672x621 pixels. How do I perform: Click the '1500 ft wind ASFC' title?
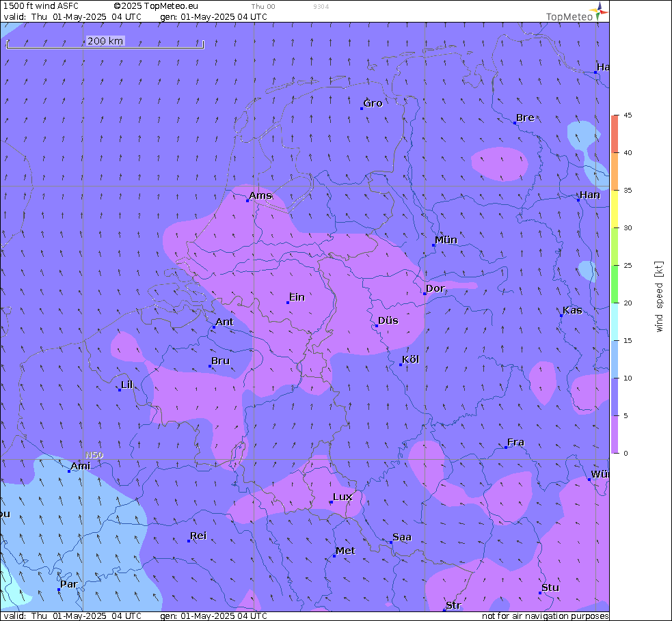(41, 6)
